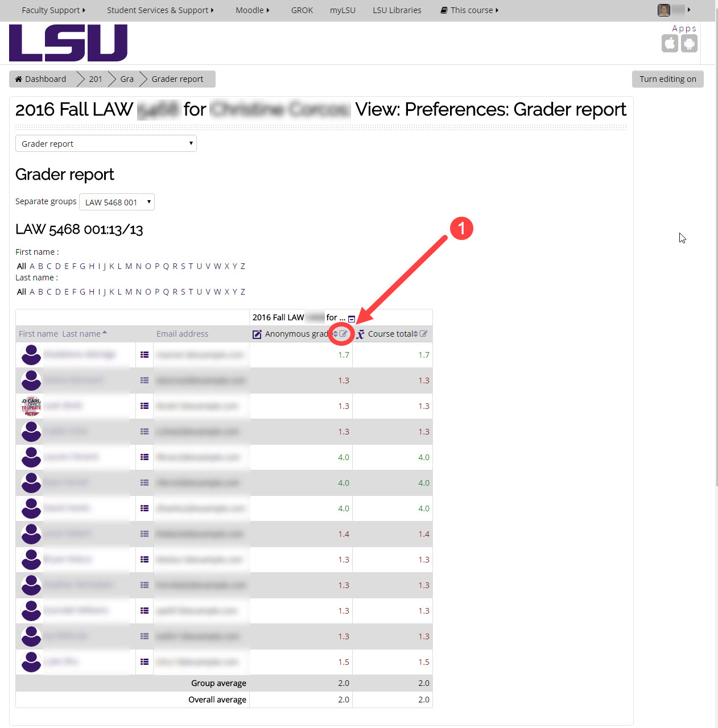Sort by First name column header
The image size is (718, 728).
(x=38, y=334)
